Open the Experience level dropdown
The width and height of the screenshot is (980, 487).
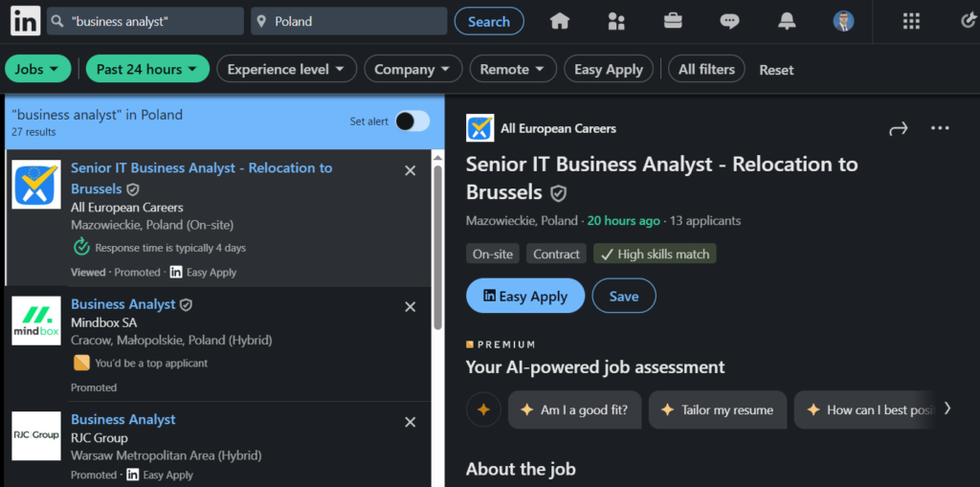pos(286,69)
